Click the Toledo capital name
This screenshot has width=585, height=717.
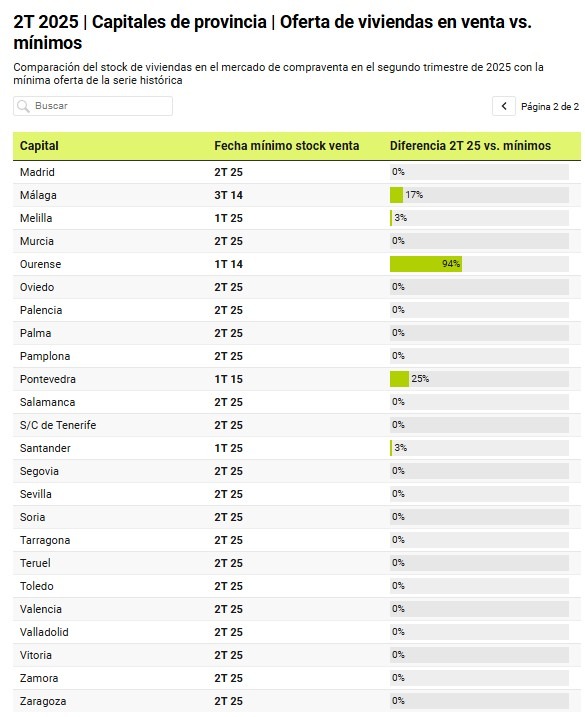37,586
